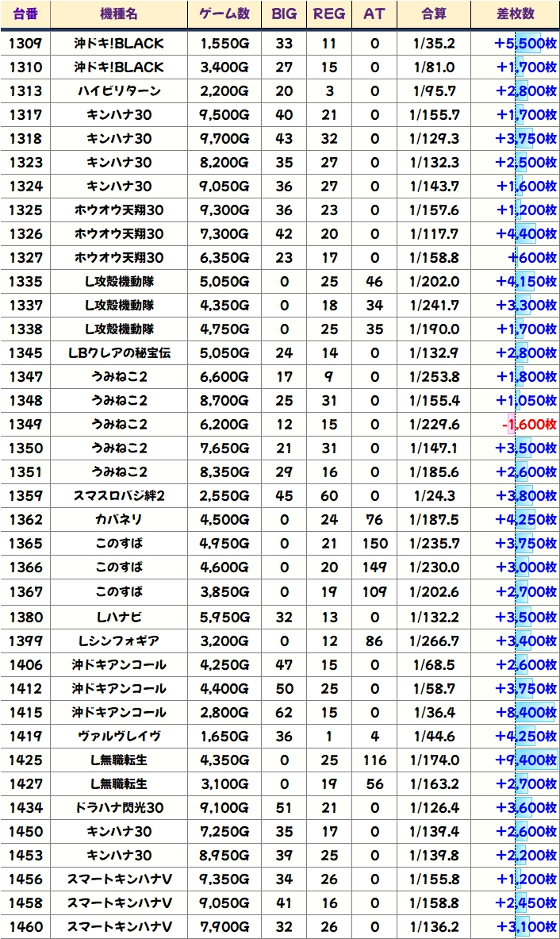Click the カバネリ machine name
Image resolution: width=560 pixels, height=939 pixels.
click(x=119, y=520)
